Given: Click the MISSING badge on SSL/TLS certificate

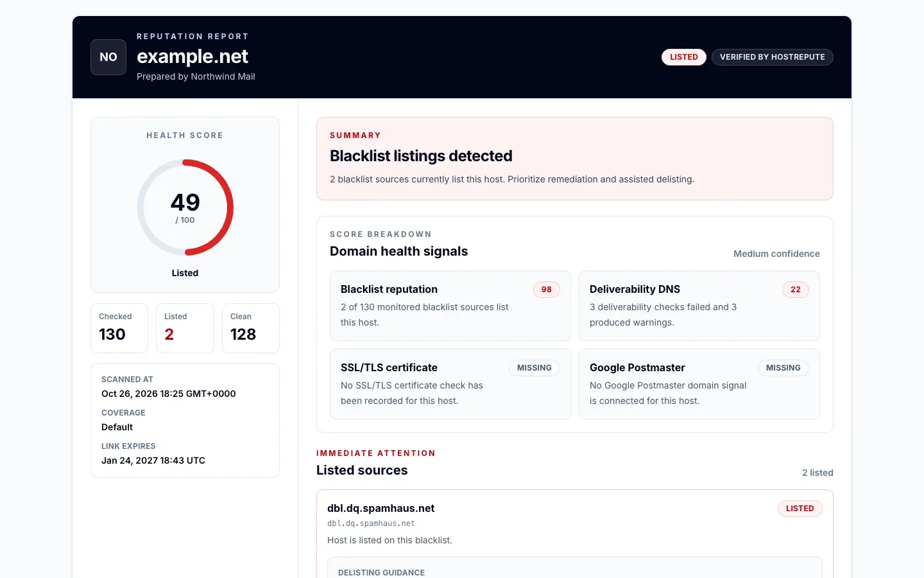Looking at the screenshot, I should 535,368.
